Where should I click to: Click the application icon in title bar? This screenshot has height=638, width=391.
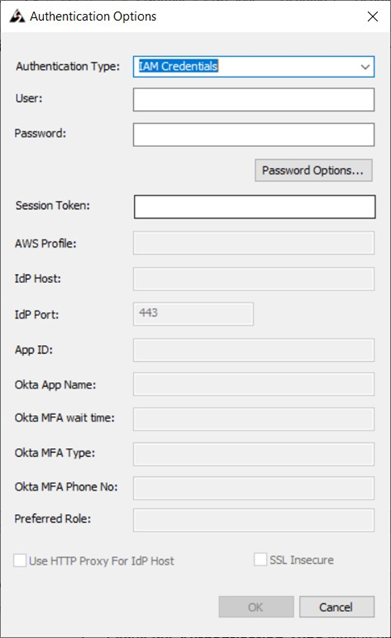17,16
